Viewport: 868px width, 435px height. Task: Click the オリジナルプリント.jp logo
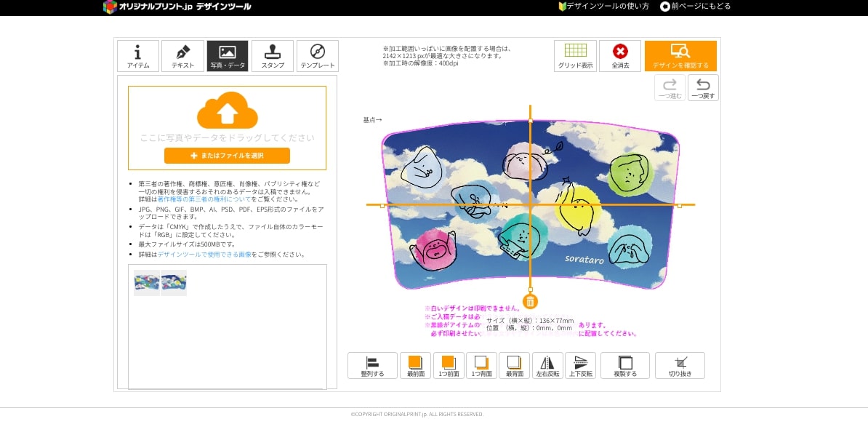point(177,7)
